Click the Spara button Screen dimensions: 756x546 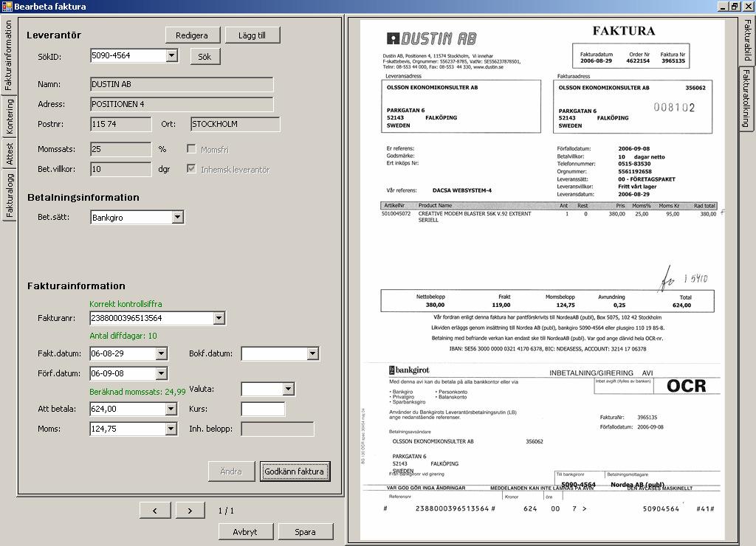[305, 532]
